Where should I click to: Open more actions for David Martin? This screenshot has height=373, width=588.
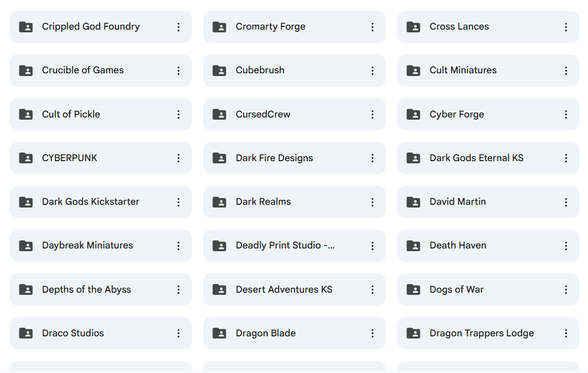tap(566, 203)
